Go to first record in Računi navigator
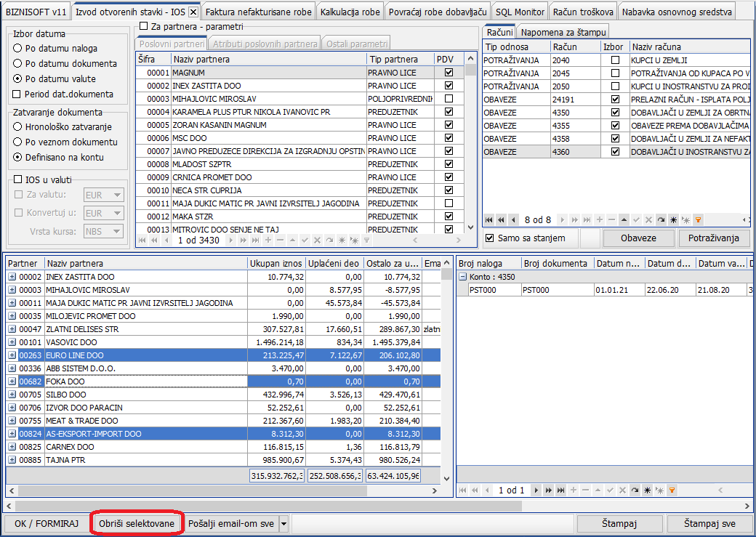Screen dimensions: 756x537 [489, 219]
